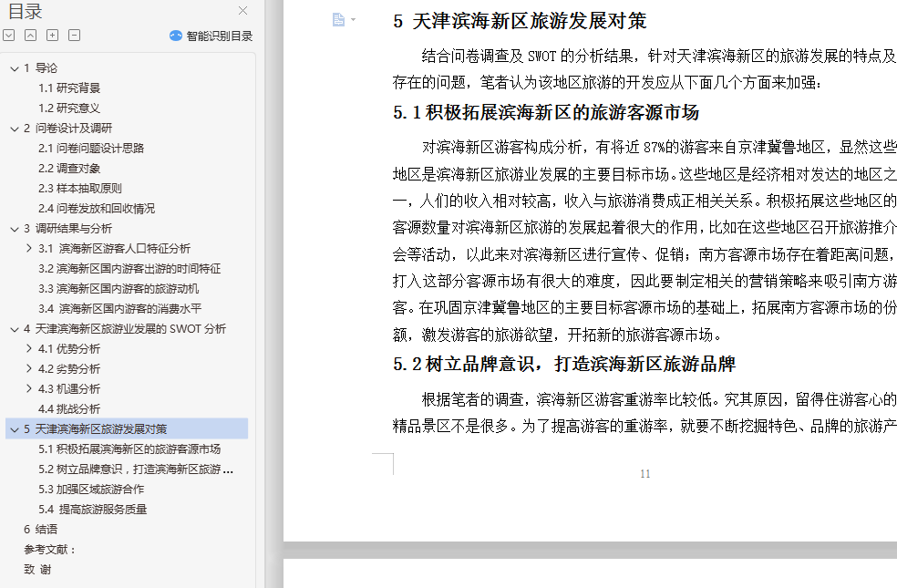The image size is (897, 588).
Task: Run 智能识别目录 smart outline detection
Action: point(211,36)
